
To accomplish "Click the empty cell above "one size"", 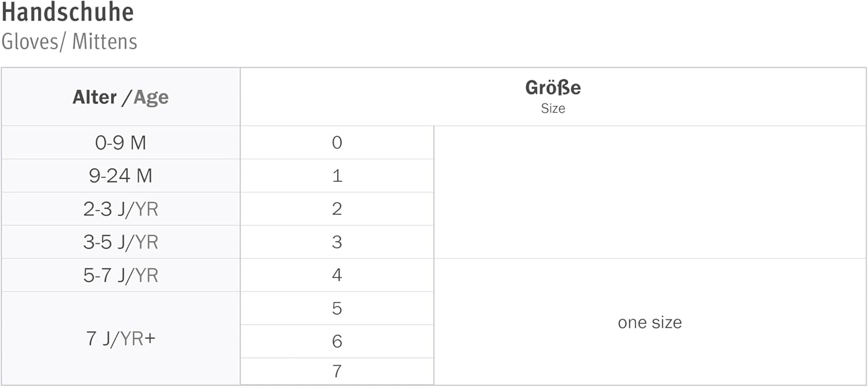I will pyautogui.click(x=649, y=192).
